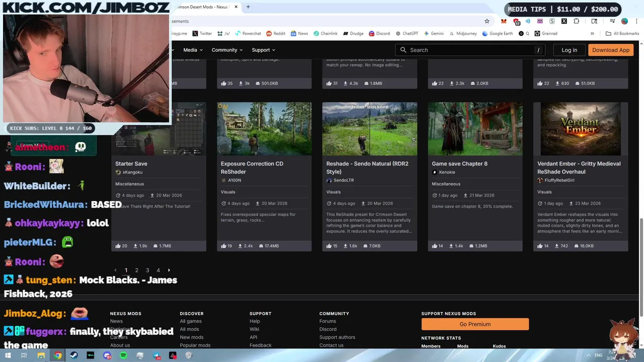
Task: Go to the next results page arrow
Action: (169, 270)
